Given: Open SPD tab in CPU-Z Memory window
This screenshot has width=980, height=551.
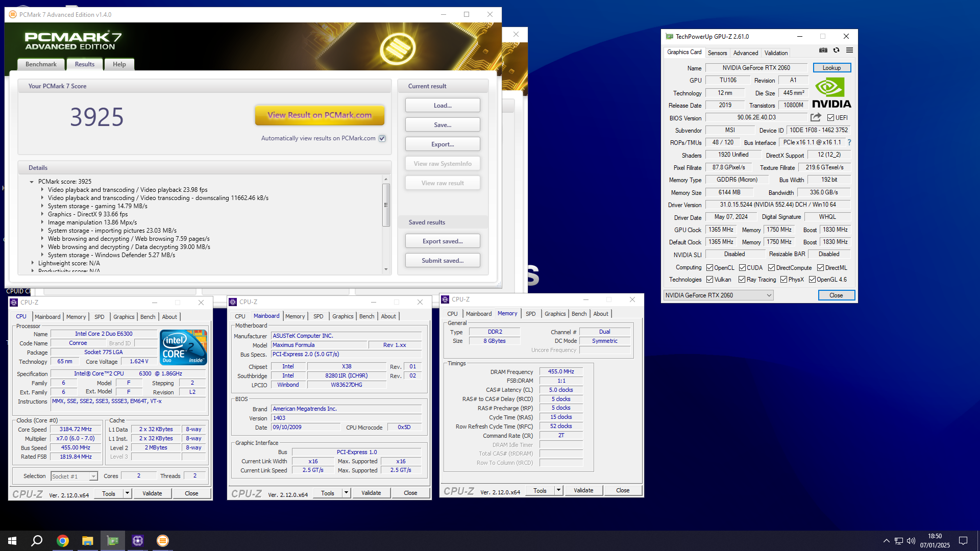Looking at the screenshot, I should pyautogui.click(x=530, y=314).
